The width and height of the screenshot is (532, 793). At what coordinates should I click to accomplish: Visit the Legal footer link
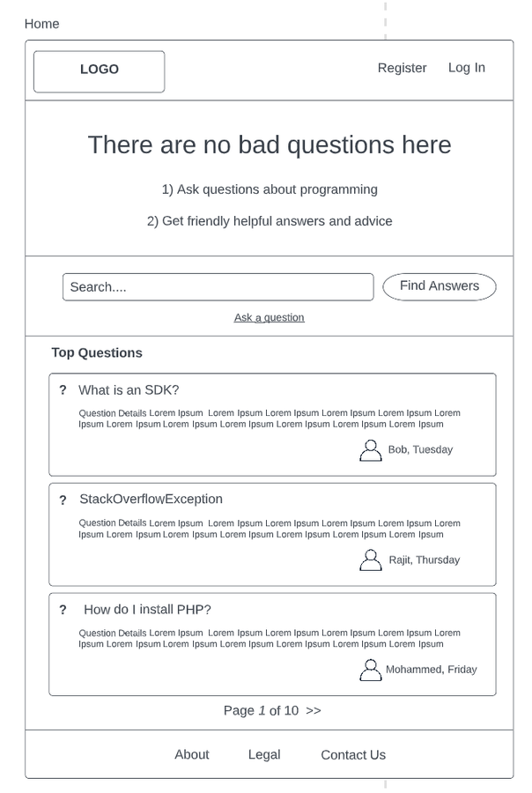click(x=264, y=754)
